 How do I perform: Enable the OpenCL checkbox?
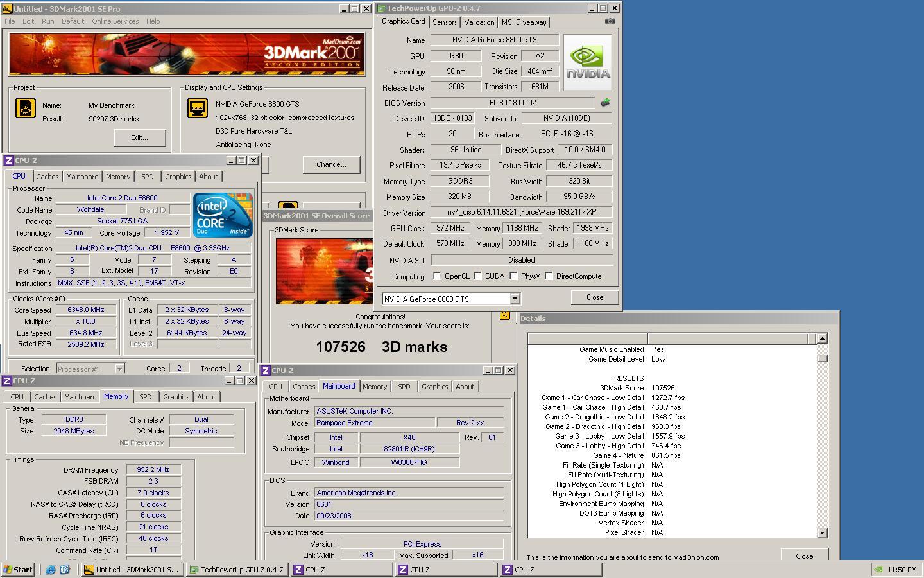437,276
